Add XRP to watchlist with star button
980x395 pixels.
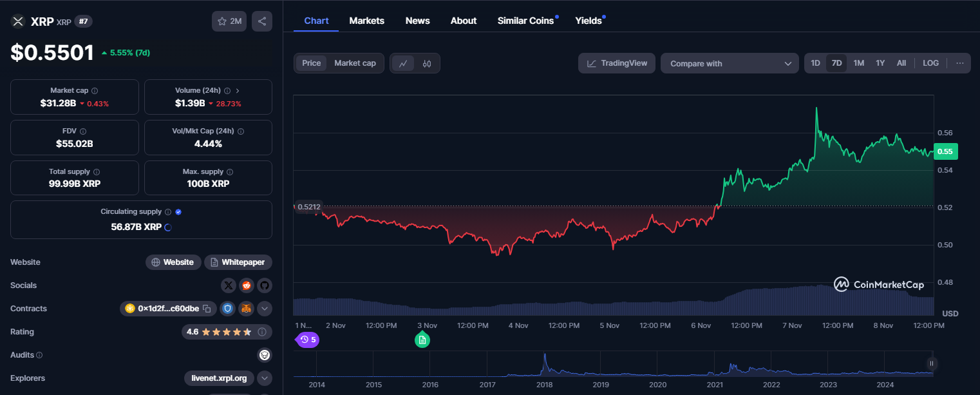229,21
